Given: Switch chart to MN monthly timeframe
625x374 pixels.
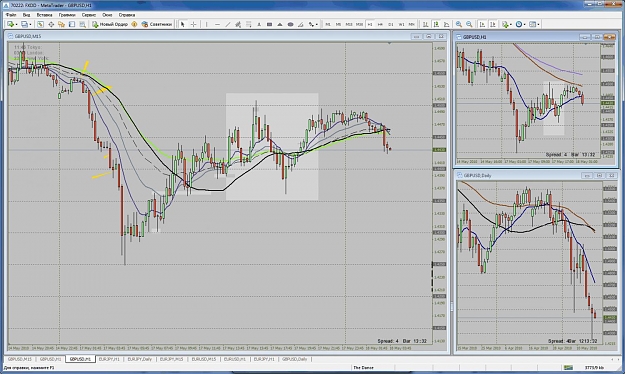Looking at the screenshot, I should (x=412, y=24).
